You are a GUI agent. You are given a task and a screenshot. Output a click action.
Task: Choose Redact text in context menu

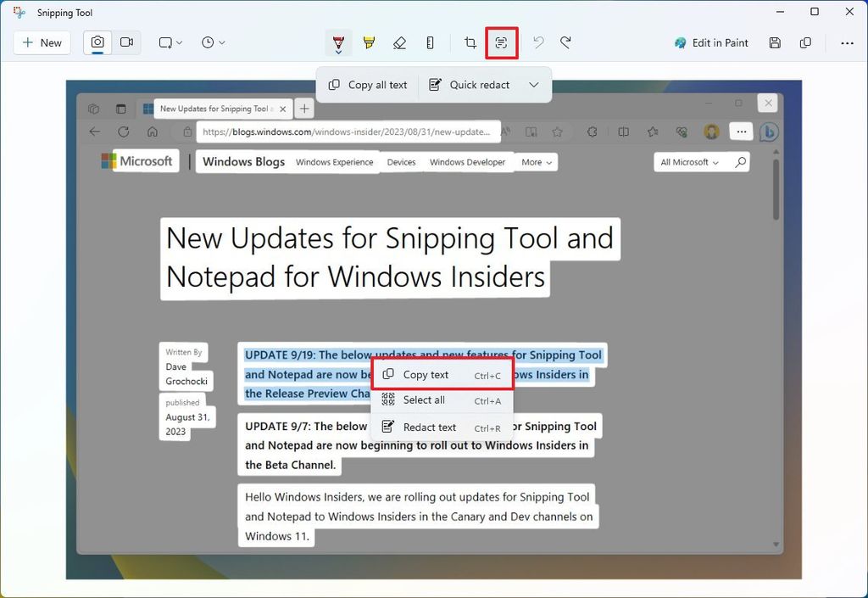(442, 427)
